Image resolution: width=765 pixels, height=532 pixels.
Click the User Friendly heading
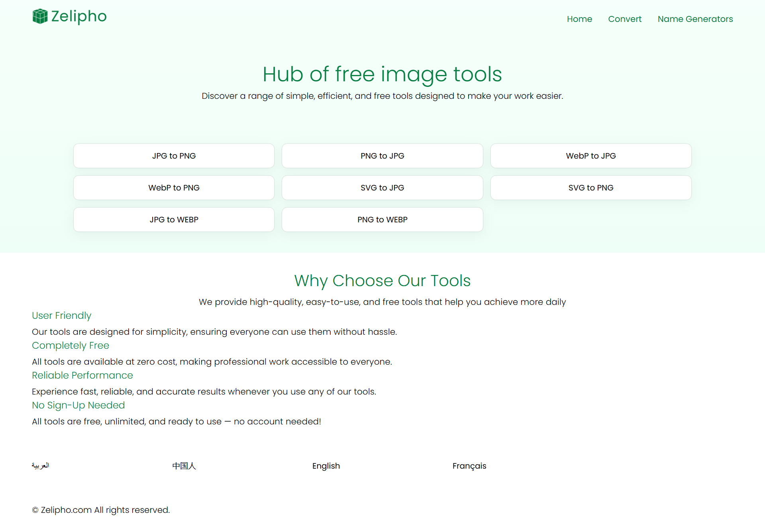pos(61,315)
